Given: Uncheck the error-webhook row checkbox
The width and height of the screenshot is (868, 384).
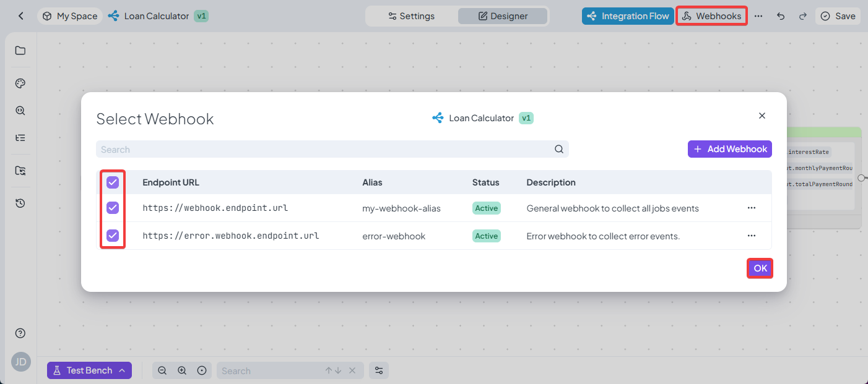Looking at the screenshot, I should coord(113,236).
